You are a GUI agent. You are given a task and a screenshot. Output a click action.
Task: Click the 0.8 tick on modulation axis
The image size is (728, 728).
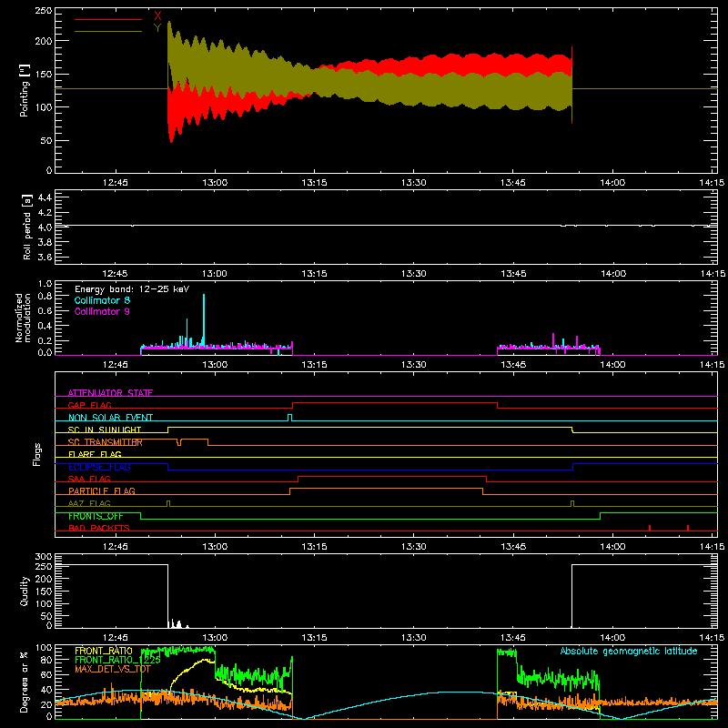click(x=45, y=296)
